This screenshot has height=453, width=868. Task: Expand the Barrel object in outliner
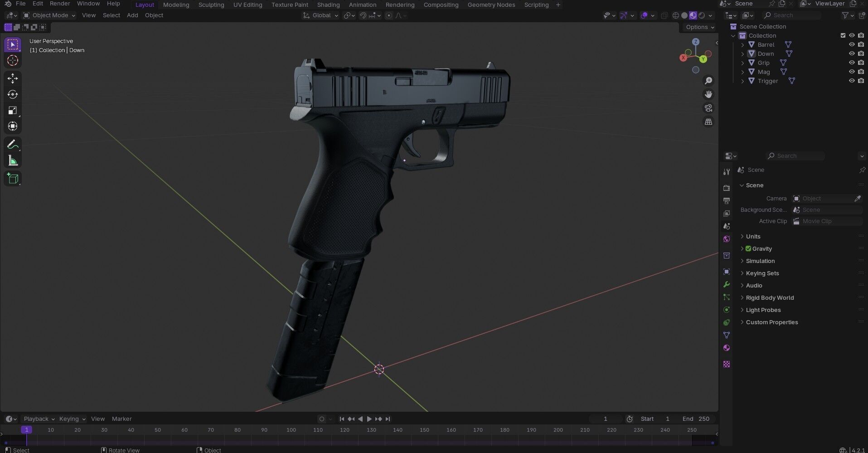[x=742, y=44]
